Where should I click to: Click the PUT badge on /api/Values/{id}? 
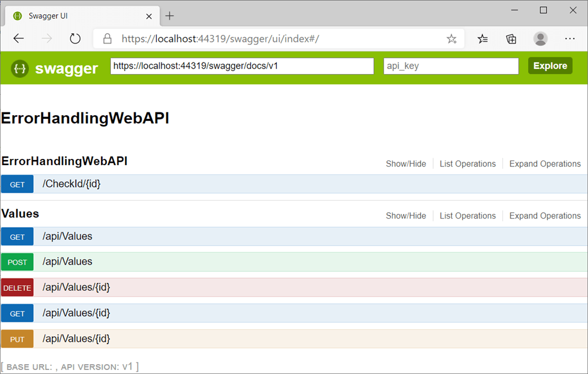click(x=17, y=338)
